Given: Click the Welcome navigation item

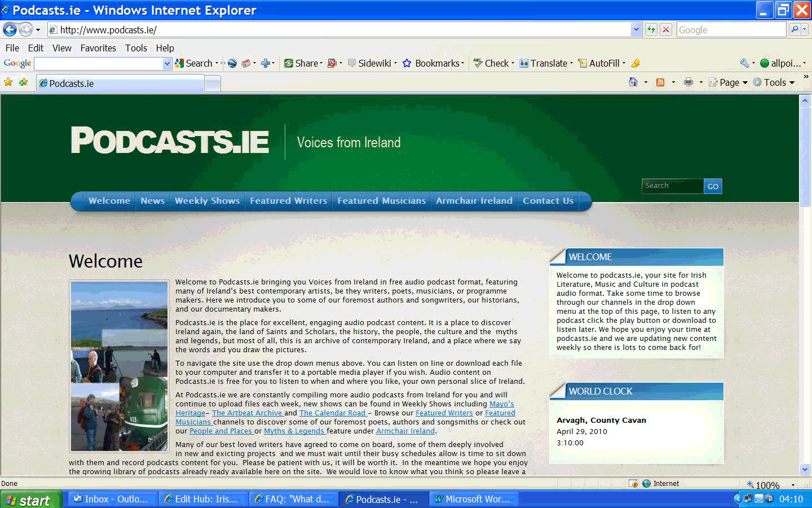Looking at the screenshot, I should coord(109,201).
